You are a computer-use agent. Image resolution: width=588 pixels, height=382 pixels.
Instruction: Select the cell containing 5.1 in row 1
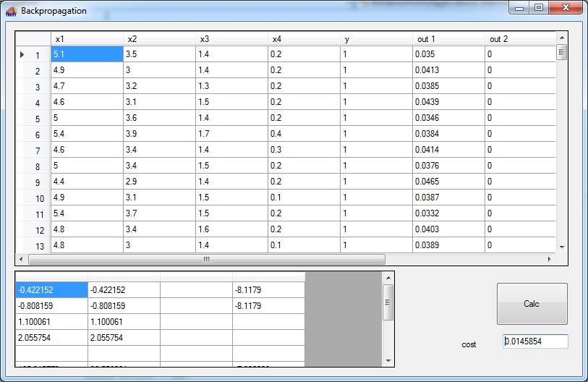click(x=87, y=54)
